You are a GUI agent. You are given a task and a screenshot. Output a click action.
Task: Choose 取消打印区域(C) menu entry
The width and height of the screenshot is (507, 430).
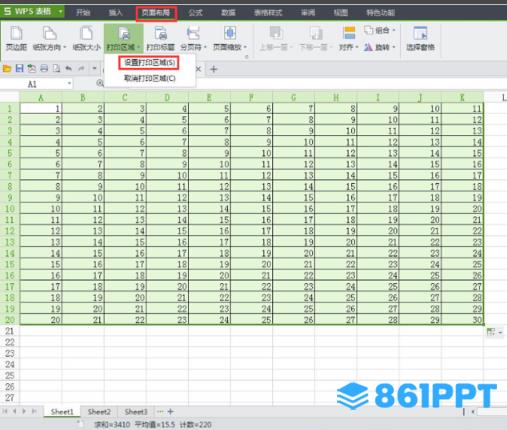tap(150, 78)
